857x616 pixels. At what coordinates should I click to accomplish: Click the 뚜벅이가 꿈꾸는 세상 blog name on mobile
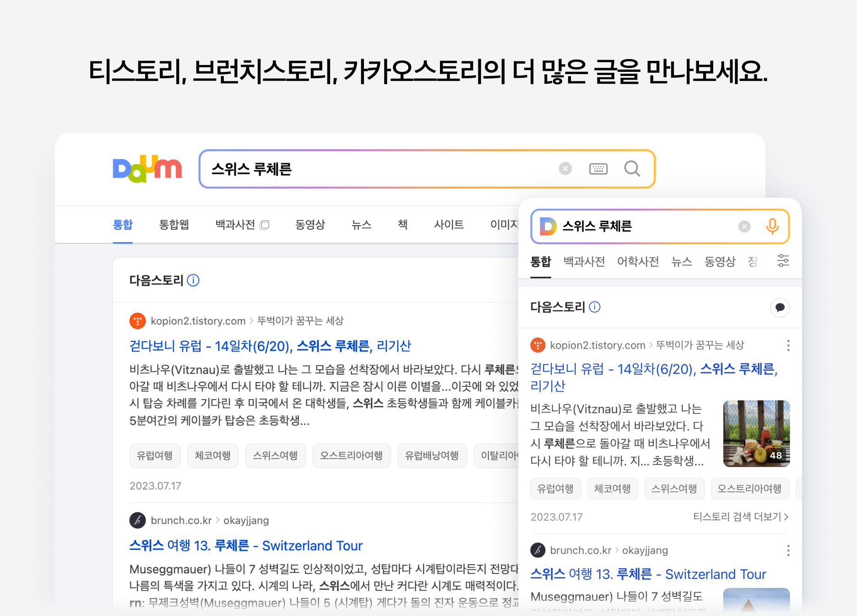700,345
